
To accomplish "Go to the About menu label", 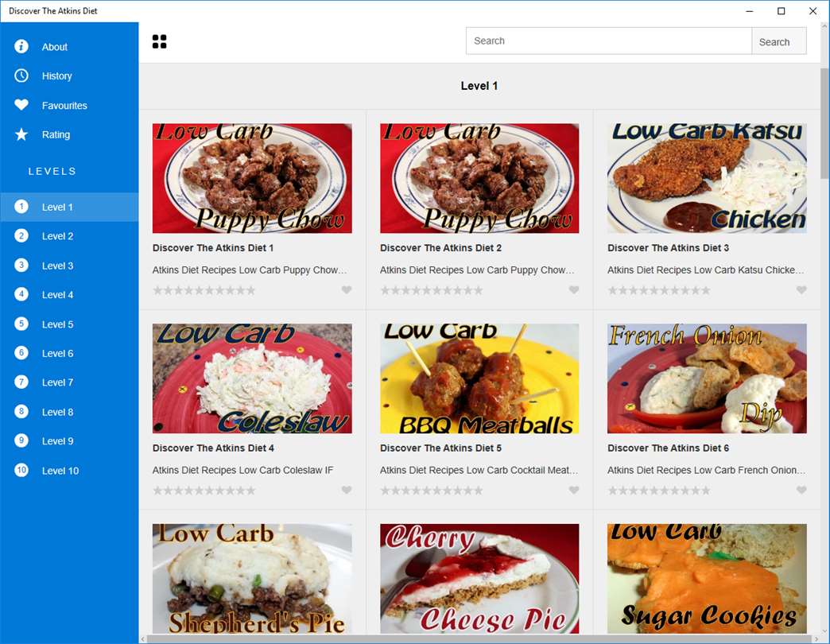I will [x=55, y=47].
